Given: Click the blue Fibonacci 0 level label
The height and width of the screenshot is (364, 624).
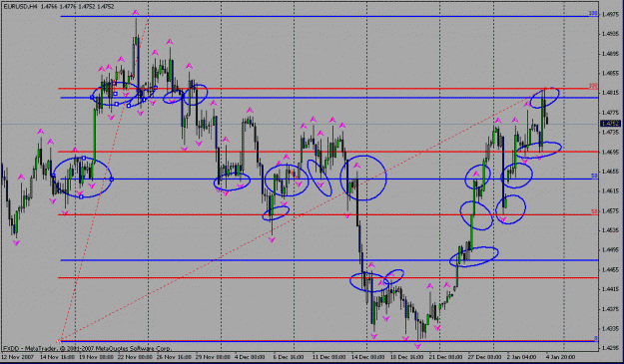Looking at the screenshot, I should click(x=596, y=338).
